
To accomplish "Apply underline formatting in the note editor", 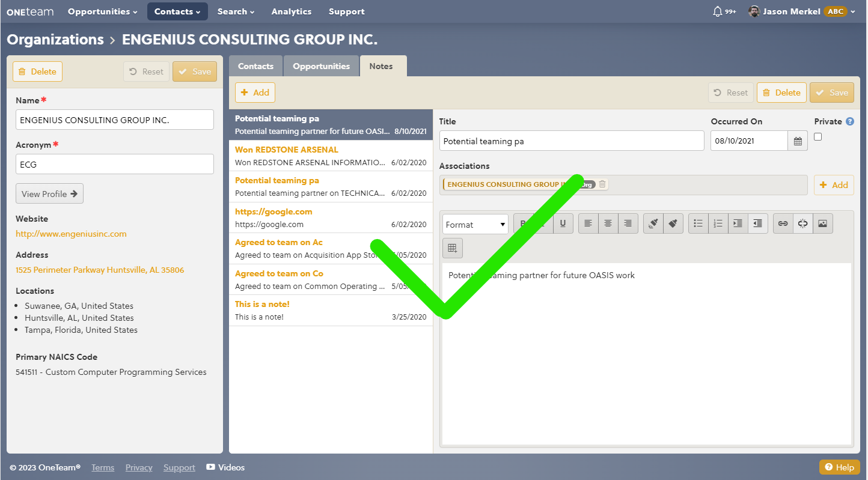I will [563, 223].
